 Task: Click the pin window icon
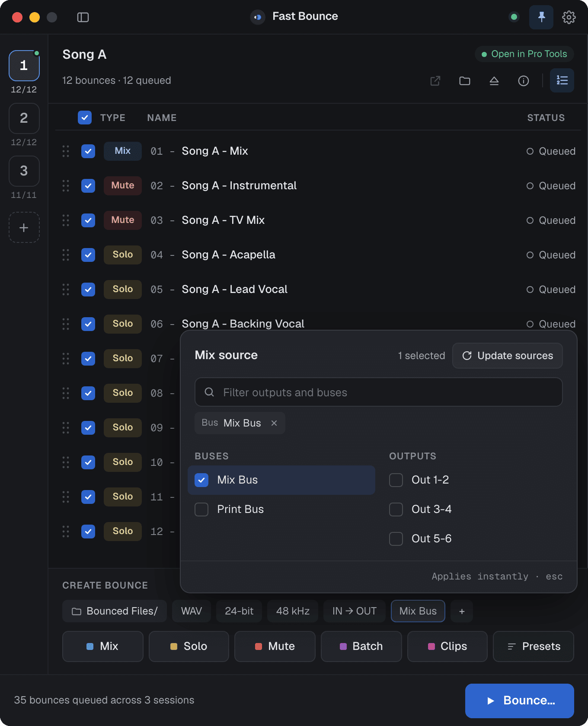(541, 17)
